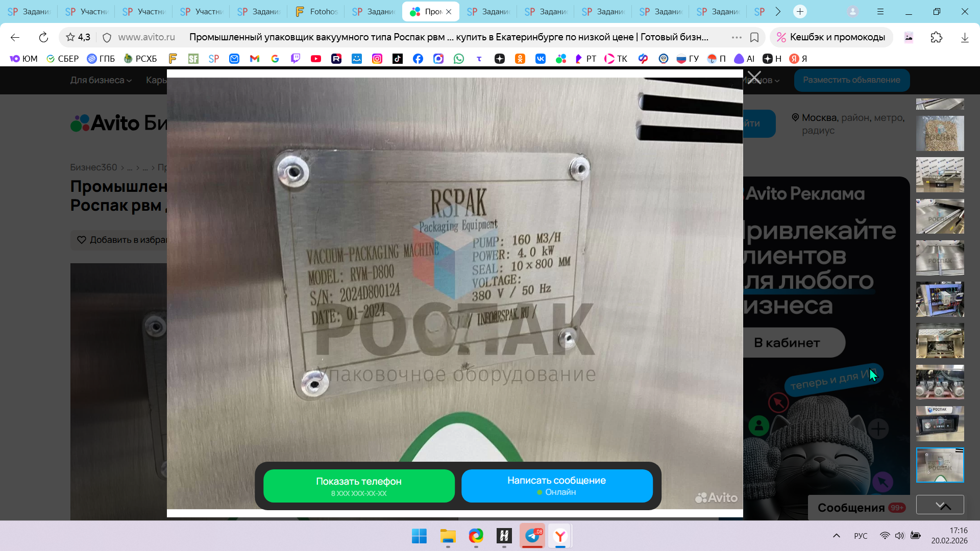Open YouTube bookmark icon
This screenshot has height=551, width=980.
tap(316, 59)
